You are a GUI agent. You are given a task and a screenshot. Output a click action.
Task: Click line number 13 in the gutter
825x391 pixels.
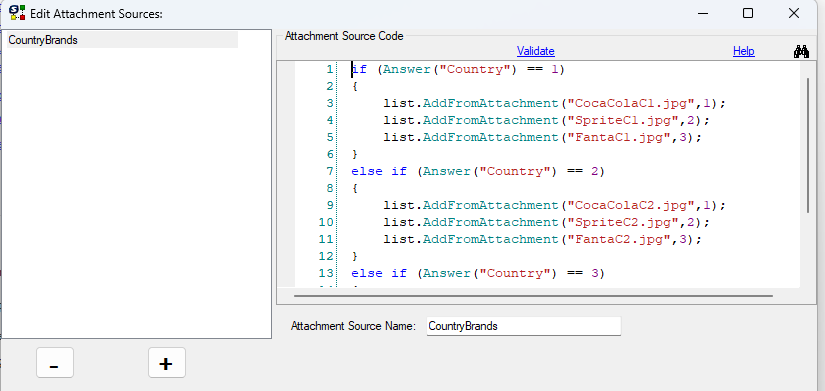tap(326, 273)
